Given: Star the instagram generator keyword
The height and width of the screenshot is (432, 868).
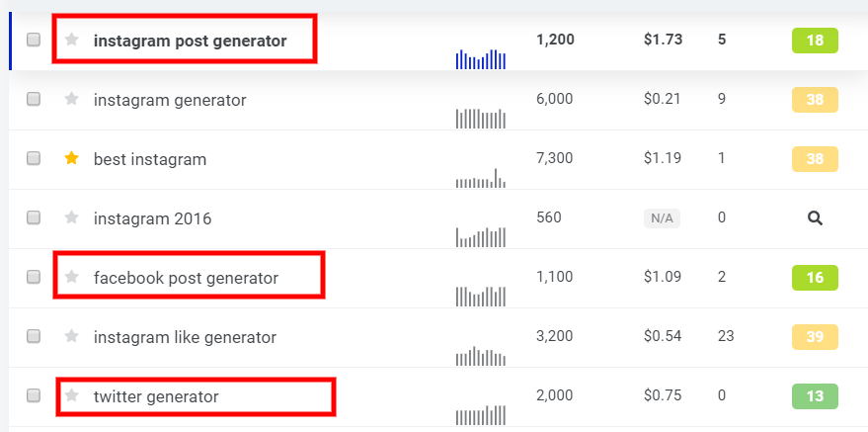Looking at the screenshot, I should (71, 100).
